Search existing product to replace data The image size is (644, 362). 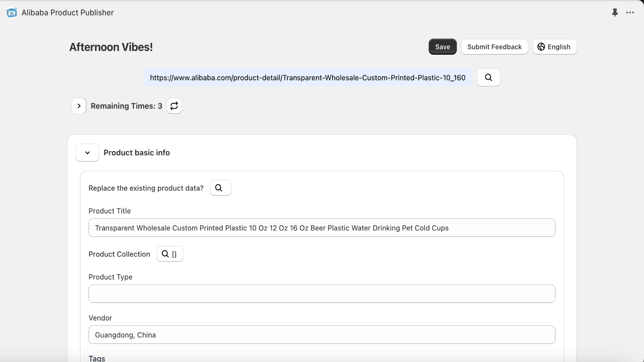tap(221, 188)
